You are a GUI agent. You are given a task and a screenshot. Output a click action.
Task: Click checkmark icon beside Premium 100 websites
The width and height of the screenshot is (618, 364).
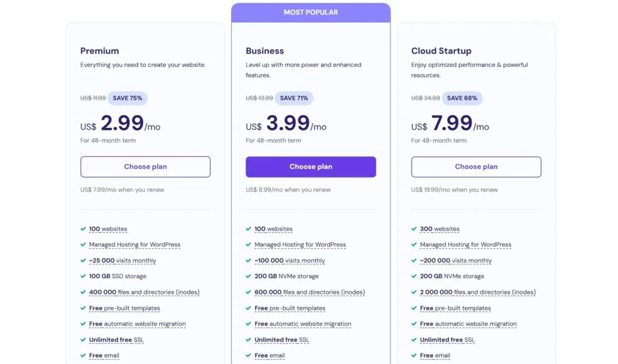click(83, 229)
